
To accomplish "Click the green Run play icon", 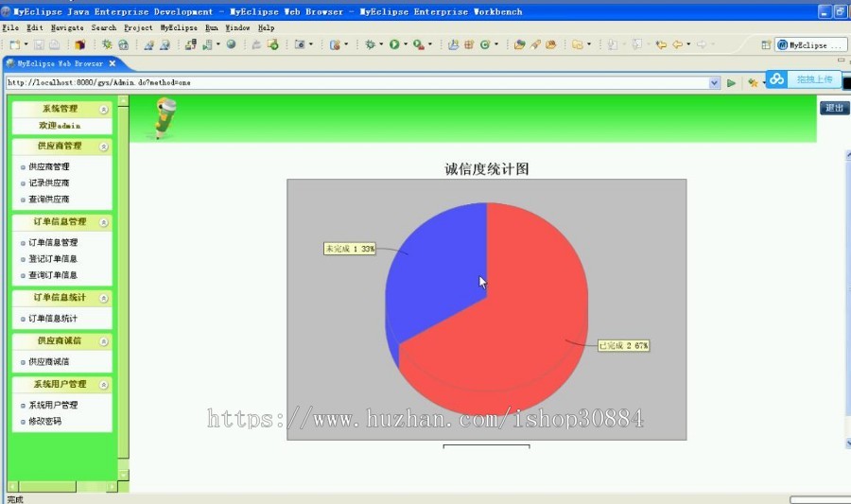I will pos(394,44).
